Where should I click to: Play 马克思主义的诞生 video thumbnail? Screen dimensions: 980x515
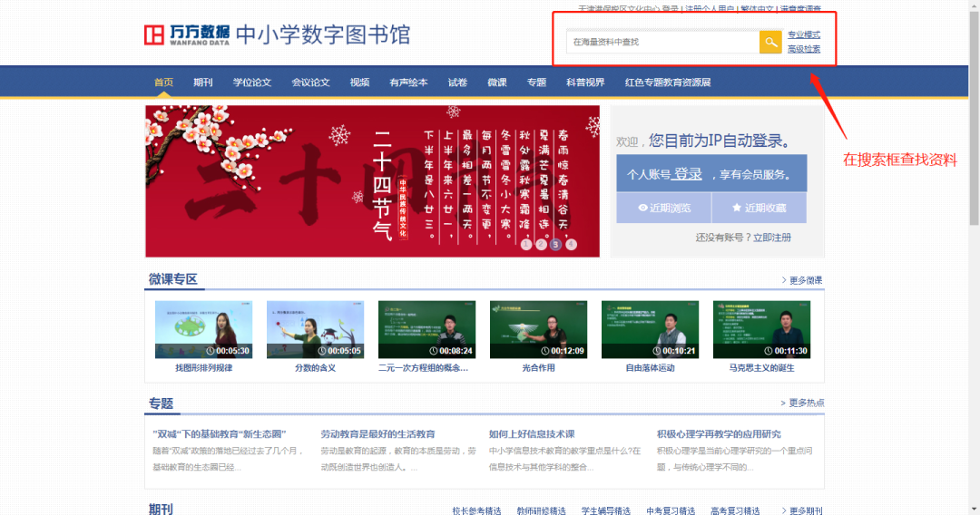762,330
